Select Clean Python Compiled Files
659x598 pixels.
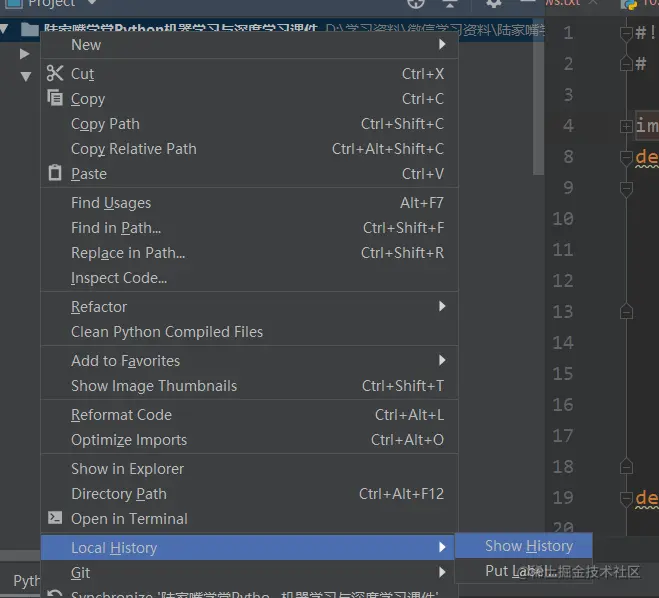pyautogui.click(x=249, y=332)
